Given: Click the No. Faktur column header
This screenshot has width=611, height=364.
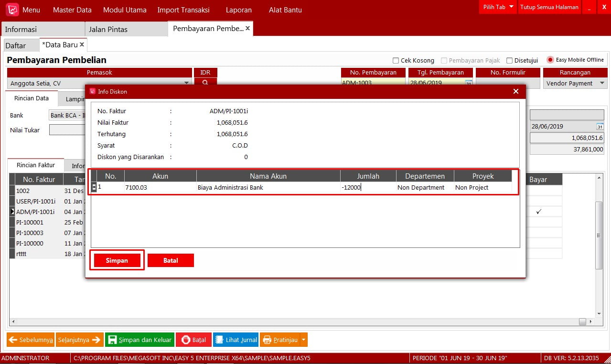Looking at the screenshot, I should pyautogui.click(x=39, y=179).
